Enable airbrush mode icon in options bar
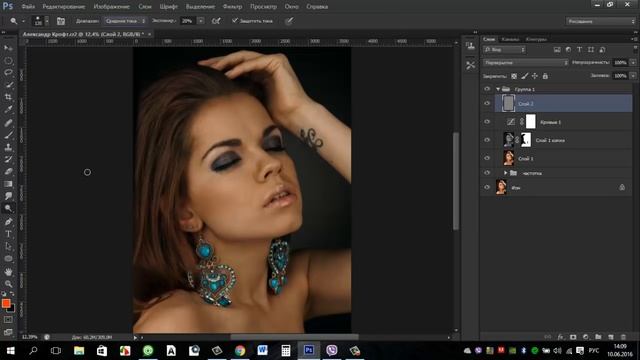 (x=216, y=21)
